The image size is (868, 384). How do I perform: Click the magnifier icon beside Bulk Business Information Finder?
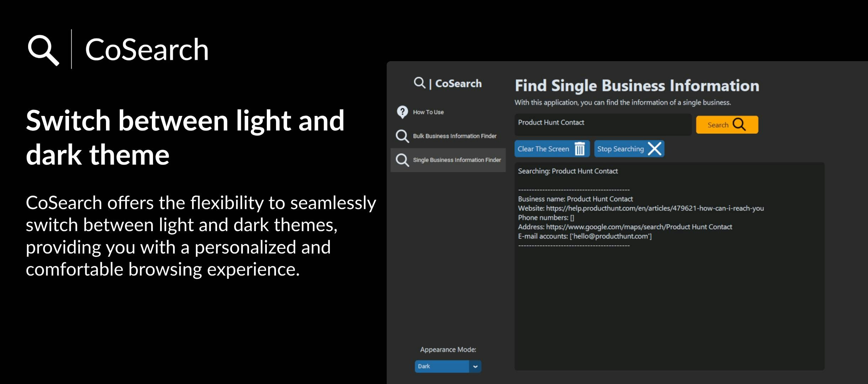click(x=402, y=136)
